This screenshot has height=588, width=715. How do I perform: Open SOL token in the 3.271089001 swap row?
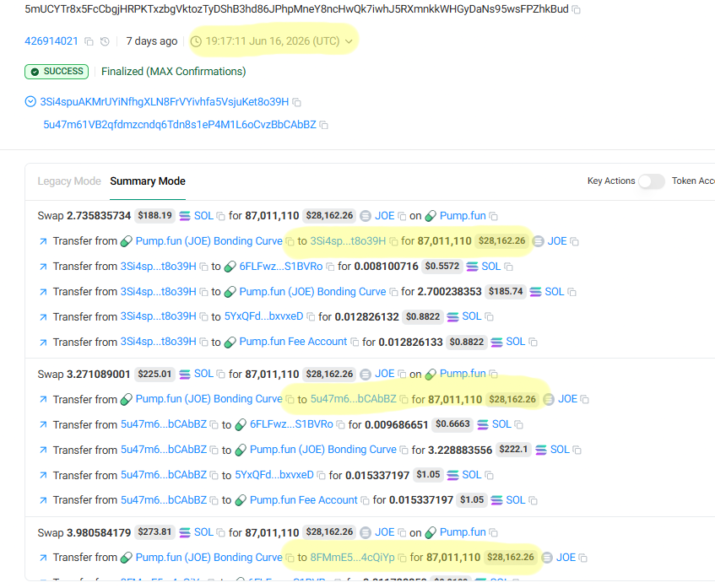point(203,374)
